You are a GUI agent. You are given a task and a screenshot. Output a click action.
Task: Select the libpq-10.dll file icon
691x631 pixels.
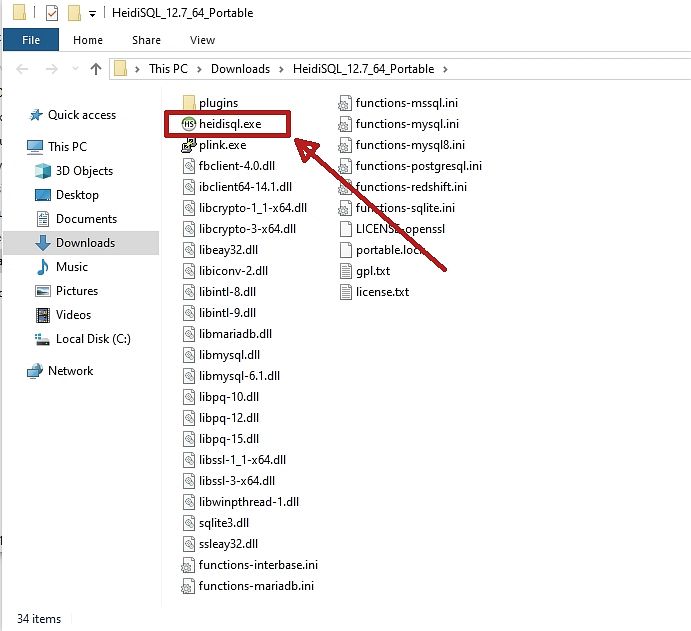pos(189,397)
